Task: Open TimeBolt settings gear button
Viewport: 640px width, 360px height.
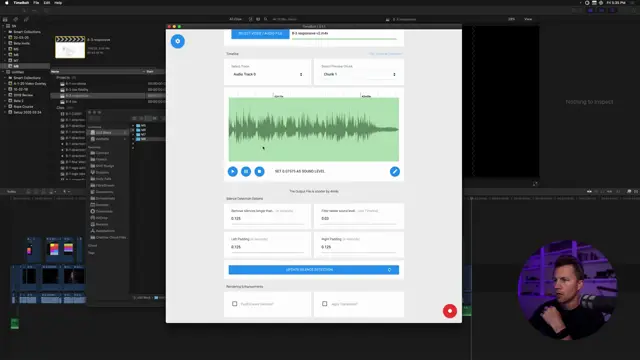Action: pos(178,41)
